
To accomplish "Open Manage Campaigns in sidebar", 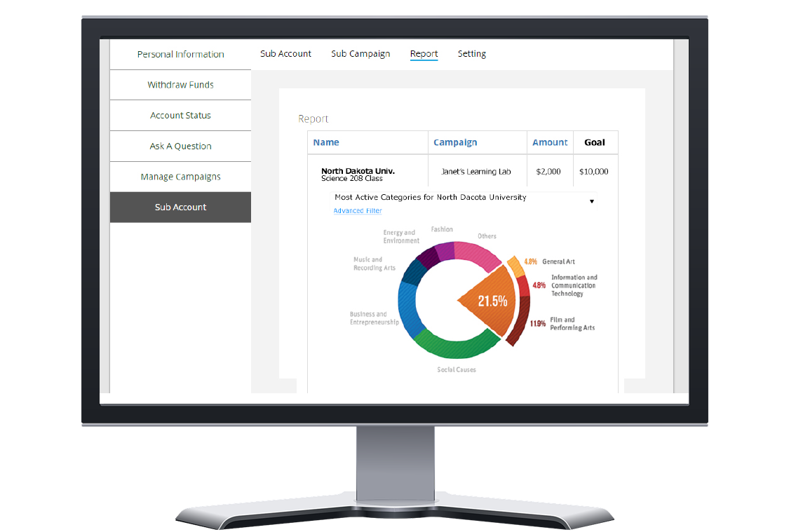I will [x=180, y=177].
